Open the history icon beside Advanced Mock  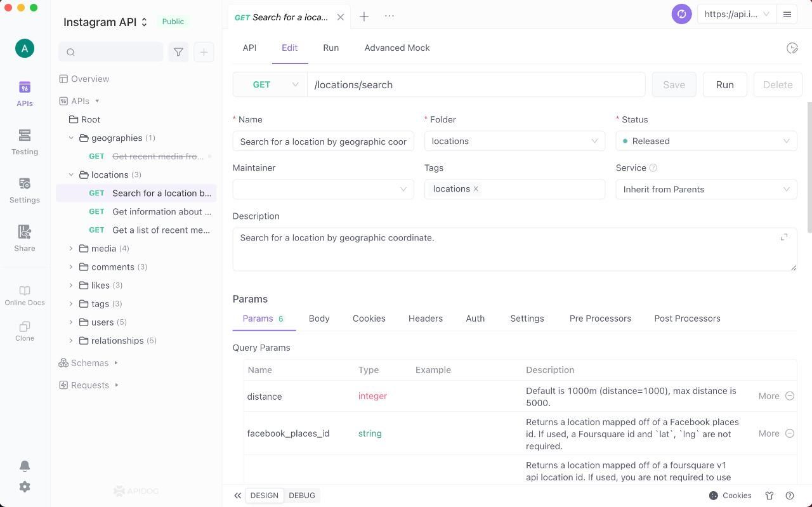click(792, 48)
